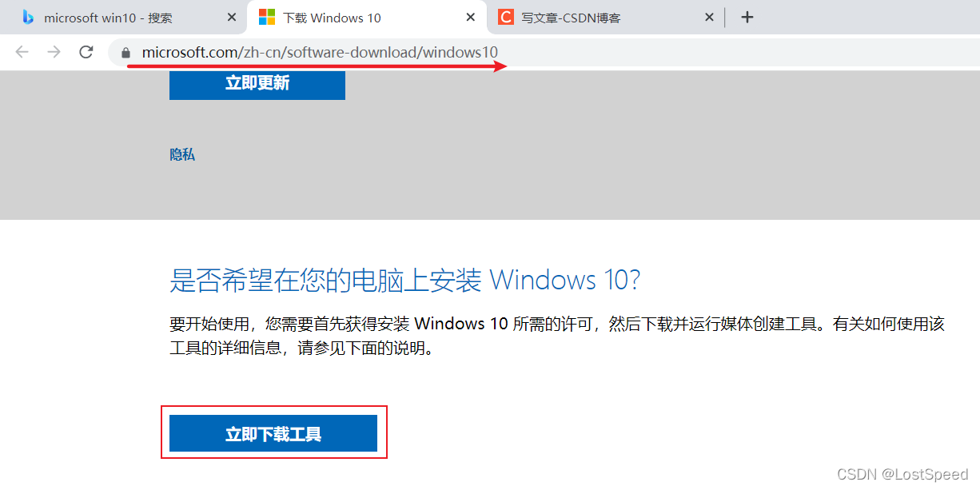The height and width of the screenshot is (490, 980).
Task: Go back with browser back arrow
Action: [22, 52]
